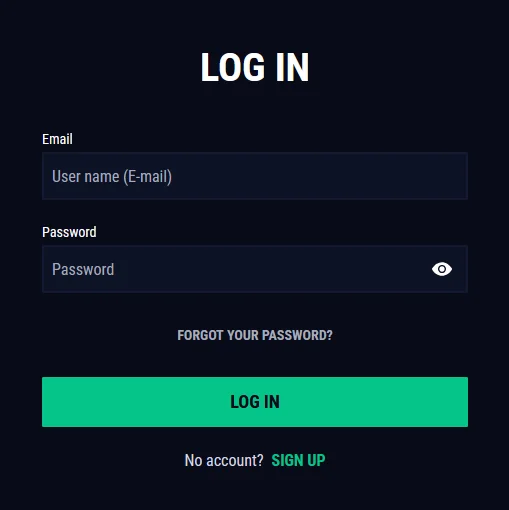
Task: Click the Password label above the field
Action: (x=69, y=232)
